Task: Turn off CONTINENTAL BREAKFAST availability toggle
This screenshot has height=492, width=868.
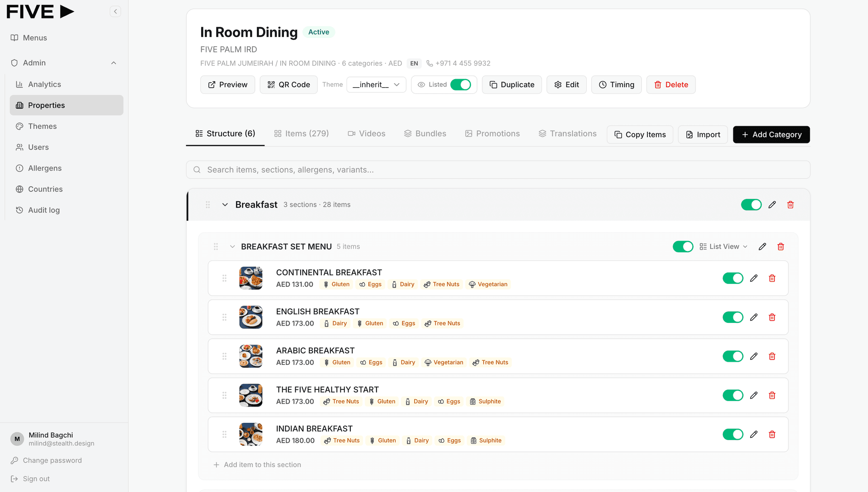Action: [x=733, y=278]
